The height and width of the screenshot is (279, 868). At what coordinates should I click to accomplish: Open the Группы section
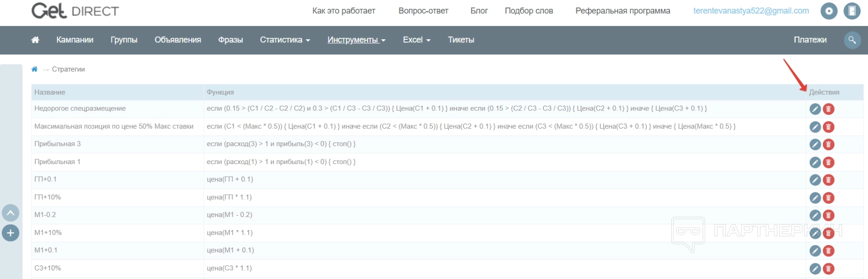pos(124,40)
